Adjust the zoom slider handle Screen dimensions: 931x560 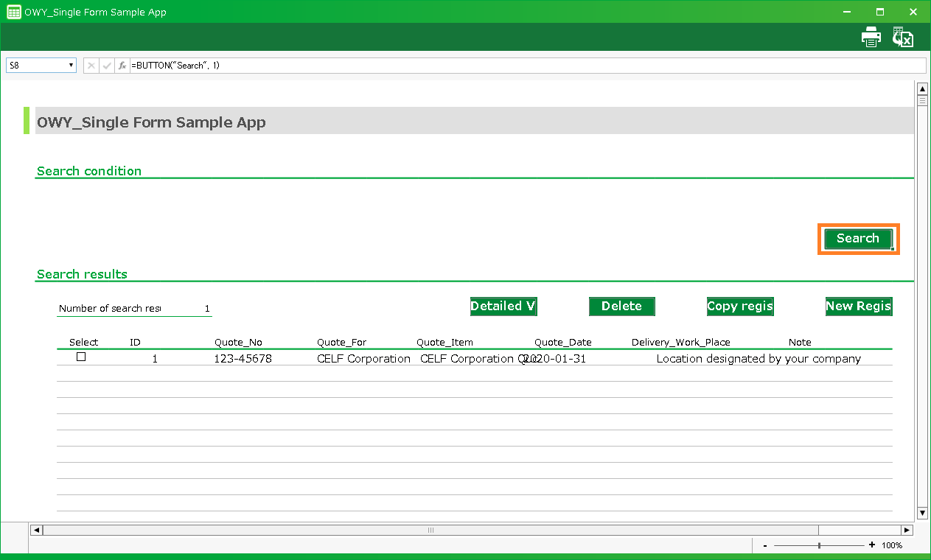(819, 545)
